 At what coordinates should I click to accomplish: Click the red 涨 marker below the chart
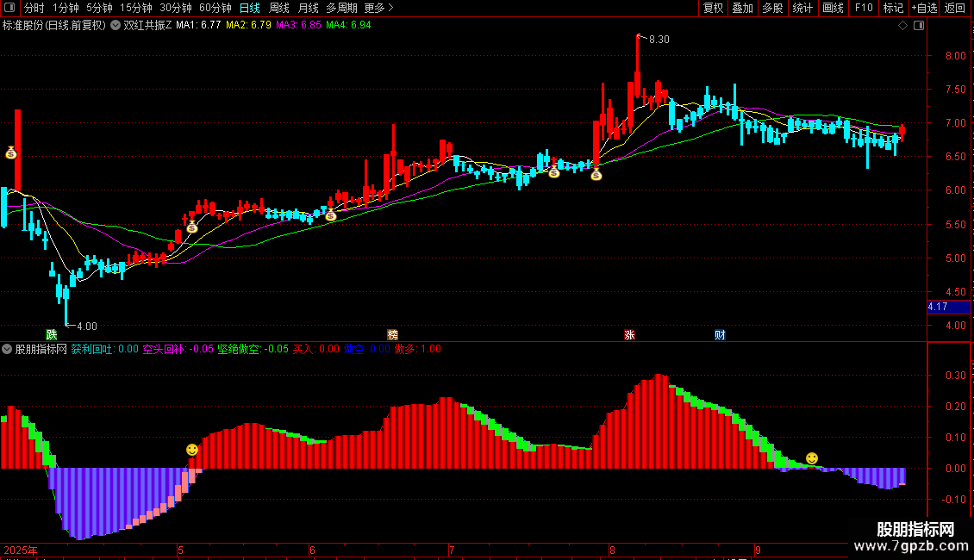(629, 334)
